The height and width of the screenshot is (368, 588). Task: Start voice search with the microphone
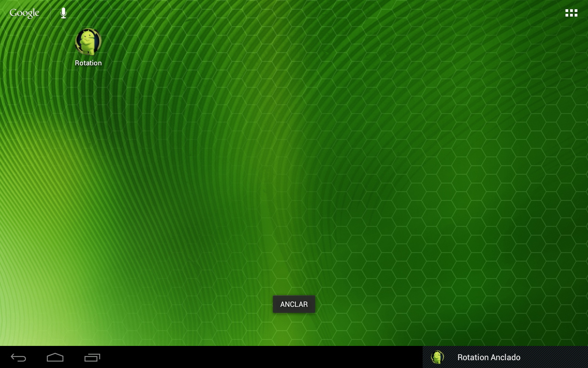[x=63, y=13]
